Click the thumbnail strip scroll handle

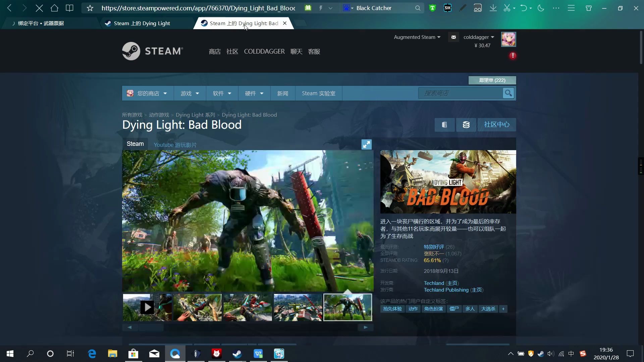tap(151, 327)
